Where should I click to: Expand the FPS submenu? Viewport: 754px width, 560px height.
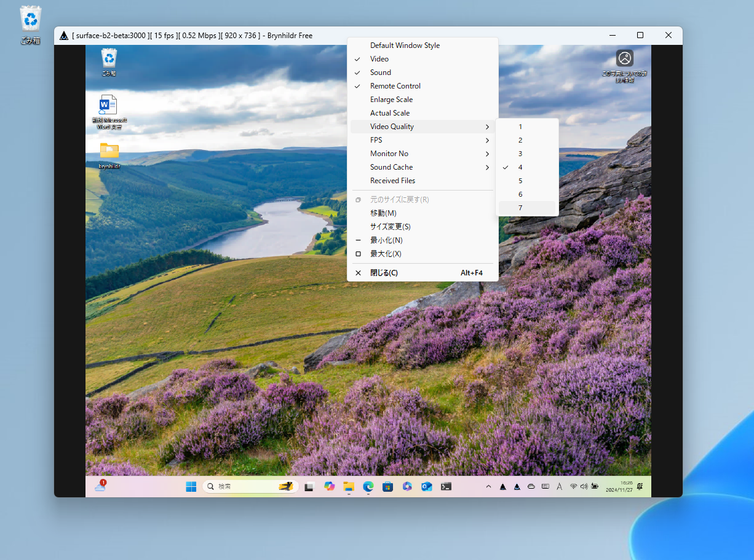[423, 140]
